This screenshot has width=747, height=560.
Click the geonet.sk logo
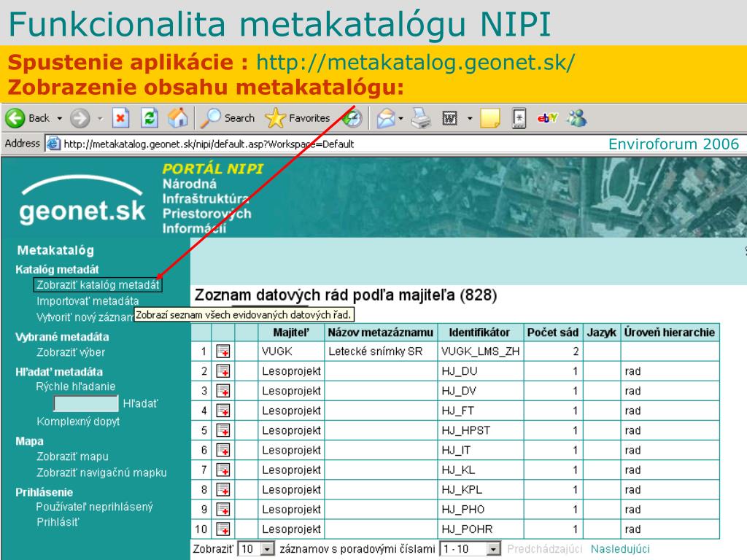click(x=82, y=201)
